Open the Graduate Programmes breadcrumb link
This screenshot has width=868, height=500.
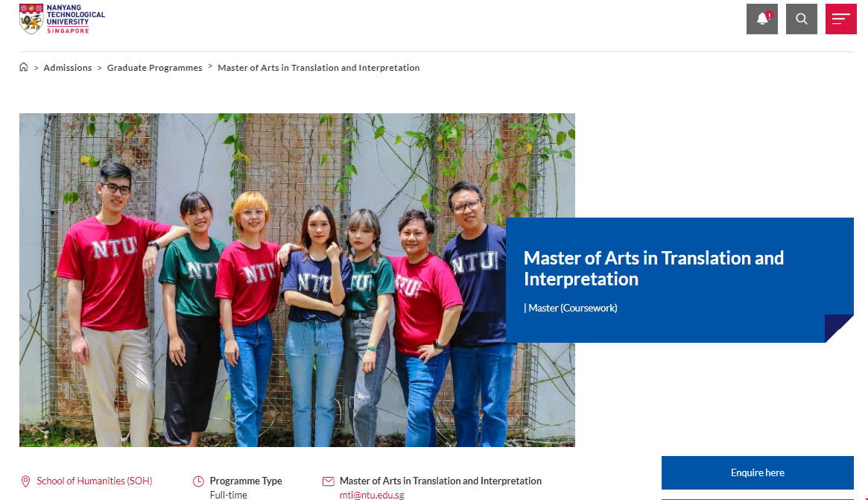154,67
